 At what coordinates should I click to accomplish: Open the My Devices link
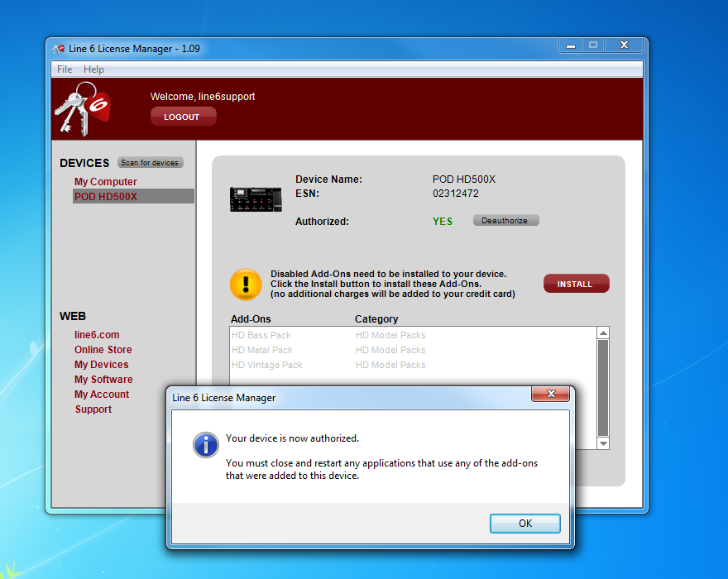coord(101,365)
